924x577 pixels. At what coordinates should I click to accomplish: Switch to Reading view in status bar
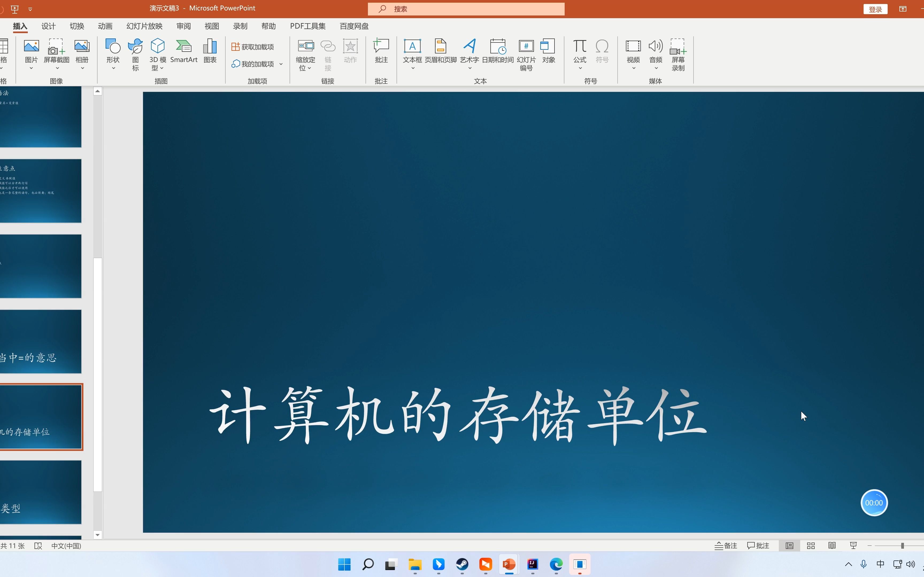pos(832,546)
